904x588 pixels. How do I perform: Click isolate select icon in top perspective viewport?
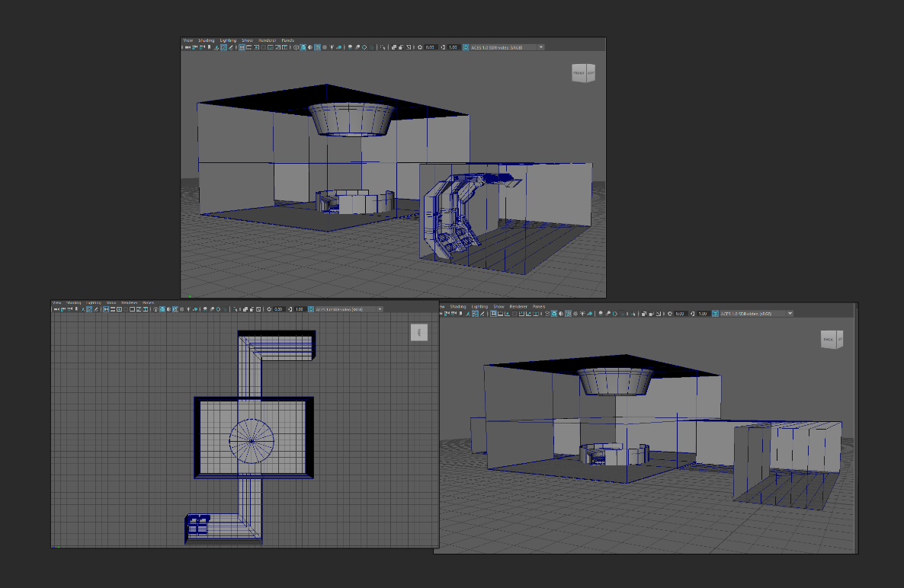click(381, 47)
